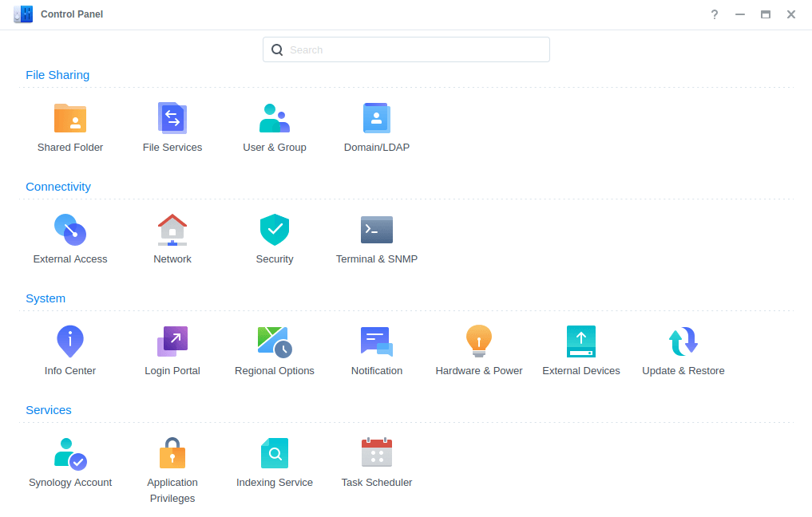Click inside the search field
Image resolution: width=812 pixels, height=517 pixels.
406,49
